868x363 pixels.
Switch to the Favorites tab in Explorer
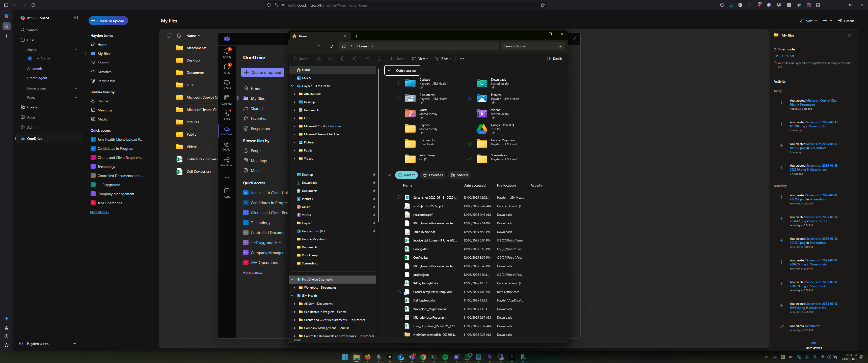pos(433,175)
